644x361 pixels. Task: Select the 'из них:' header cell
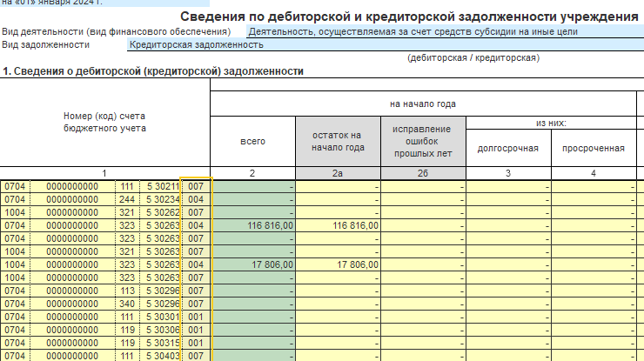tap(551, 123)
